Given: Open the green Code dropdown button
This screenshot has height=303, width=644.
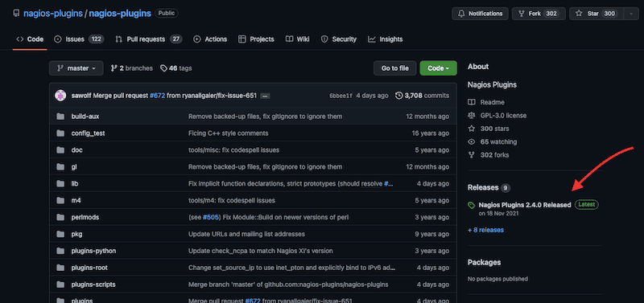Looking at the screenshot, I should pyautogui.click(x=438, y=68).
